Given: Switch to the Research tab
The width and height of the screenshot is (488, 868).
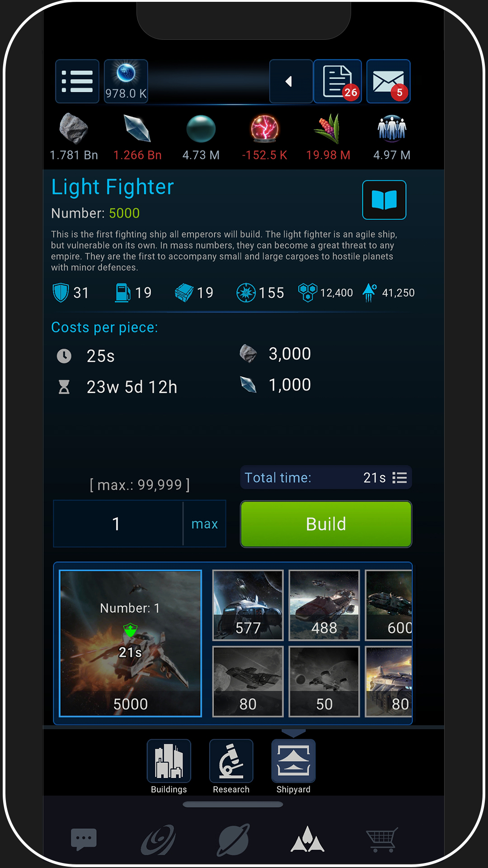Looking at the screenshot, I should (x=231, y=767).
